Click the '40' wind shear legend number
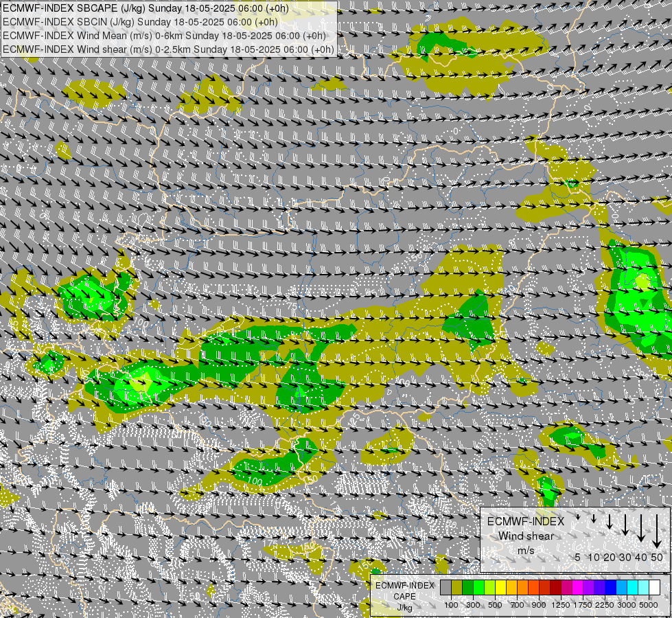 [640, 557]
